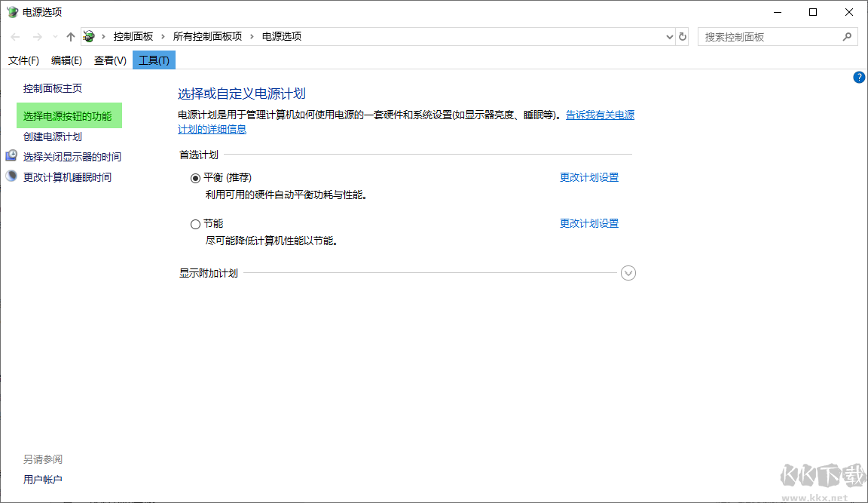Open help via the blue question mark icon
The width and height of the screenshot is (868, 503).
tap(858, 77)
